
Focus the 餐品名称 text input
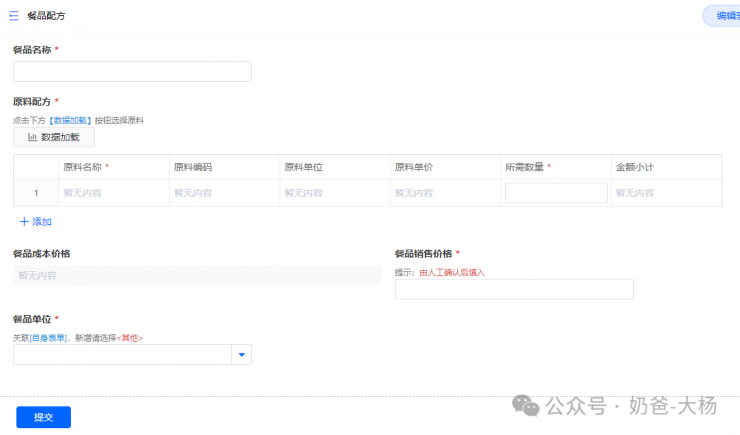pos(132,72)
